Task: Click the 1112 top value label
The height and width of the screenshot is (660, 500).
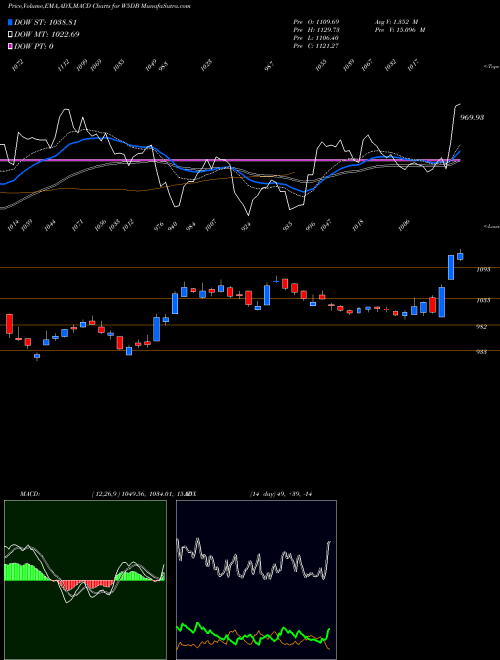Action: (63, 65)
